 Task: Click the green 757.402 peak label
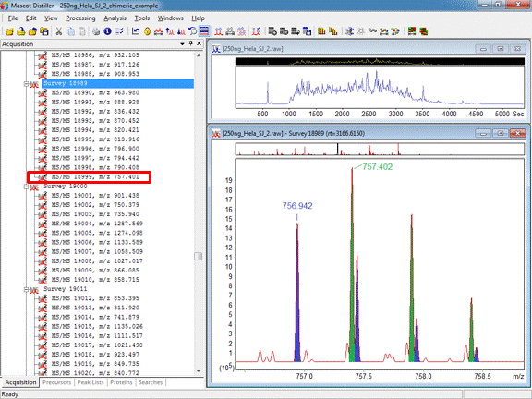(x=377, y=167)
